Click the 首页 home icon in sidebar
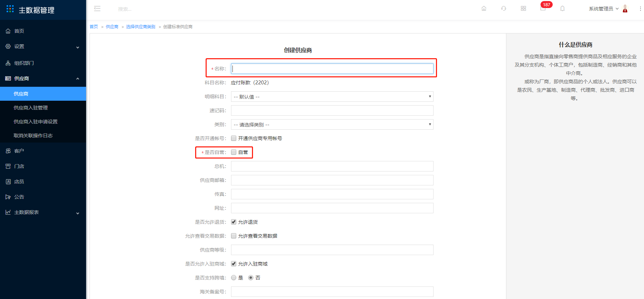644x299 pixels. pyautogui.click(x=8, y=31)
